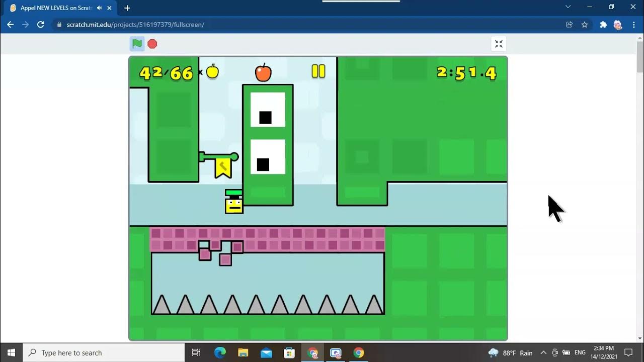Open the second Chrome icon in taskbar
The height and width of the screenshot is (362, 644).
pos(359,352)
